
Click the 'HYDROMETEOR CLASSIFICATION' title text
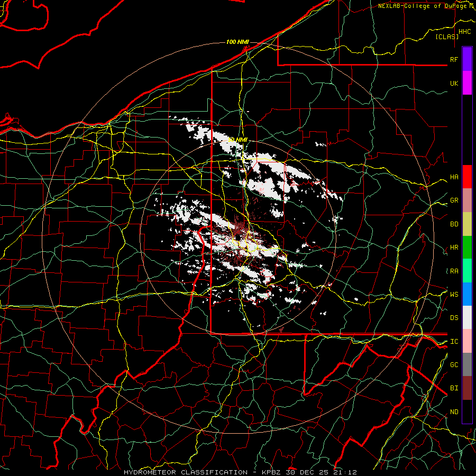pyautogui.click(x=186, y=472)
